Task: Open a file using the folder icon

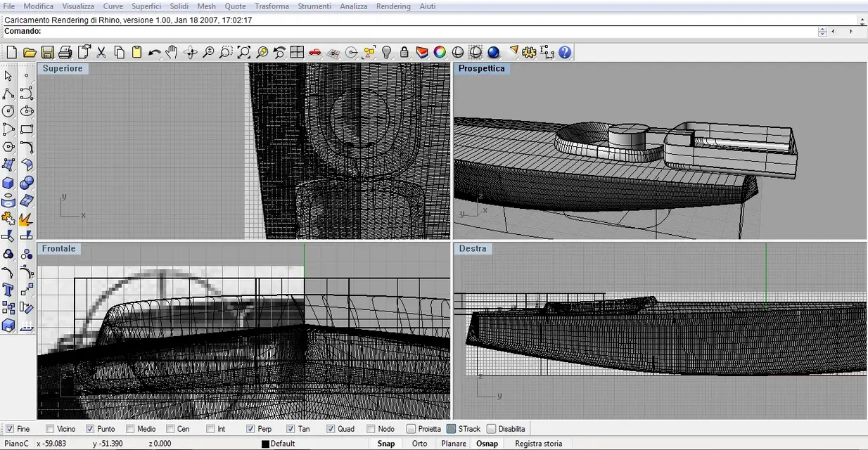Action: 30,52
